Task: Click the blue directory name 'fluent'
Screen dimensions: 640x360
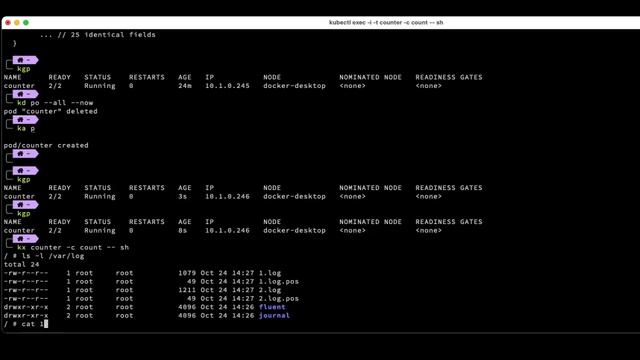Action: 272,307
